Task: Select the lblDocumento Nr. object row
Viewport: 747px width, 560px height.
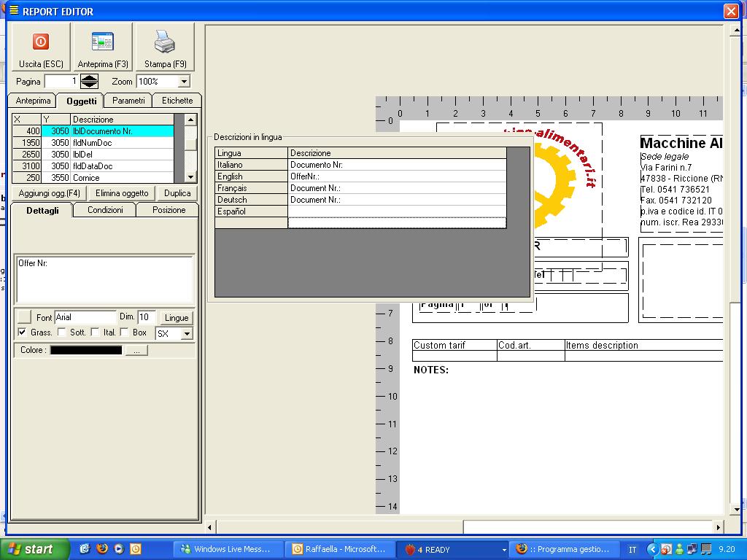Action: (x=93, y=131)
